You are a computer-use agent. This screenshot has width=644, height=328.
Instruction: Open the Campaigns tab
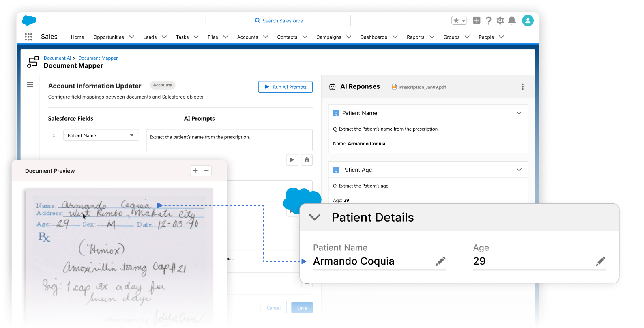point(328,37)
